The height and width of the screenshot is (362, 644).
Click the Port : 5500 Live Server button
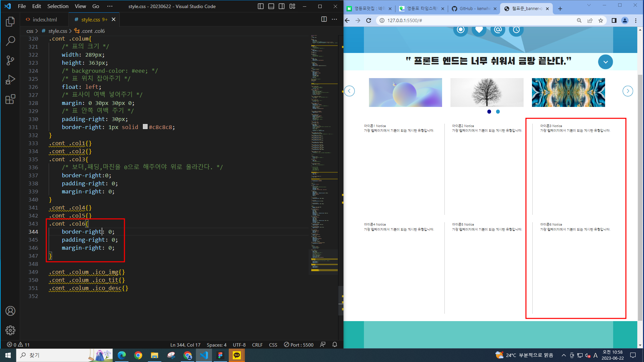[299, 345]
